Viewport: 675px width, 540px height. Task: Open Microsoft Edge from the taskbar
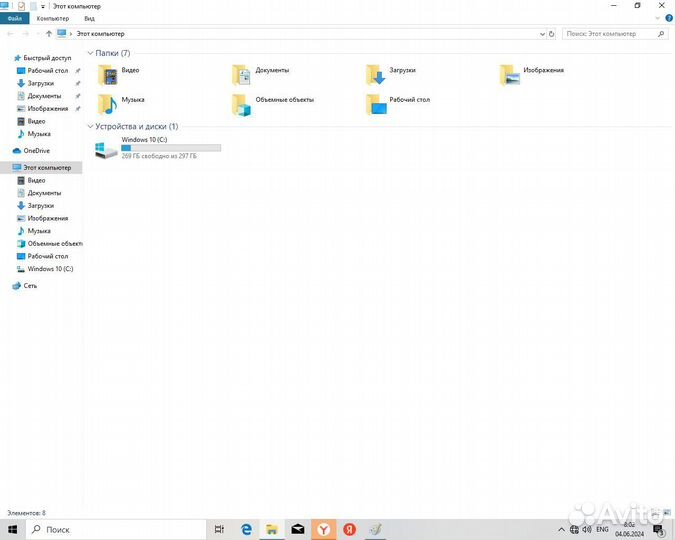coord(246,529)
